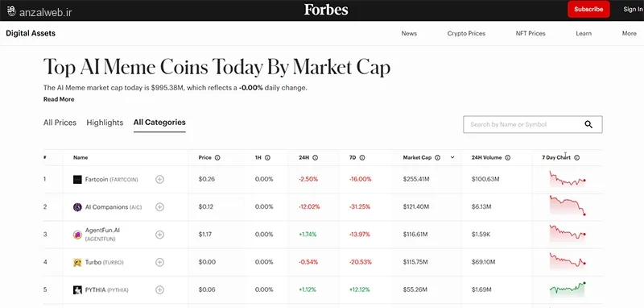View Fartcoin 7 day chart thumbnail
The width and height of the screenshot is (644, 308).
[x=568, y=179]
